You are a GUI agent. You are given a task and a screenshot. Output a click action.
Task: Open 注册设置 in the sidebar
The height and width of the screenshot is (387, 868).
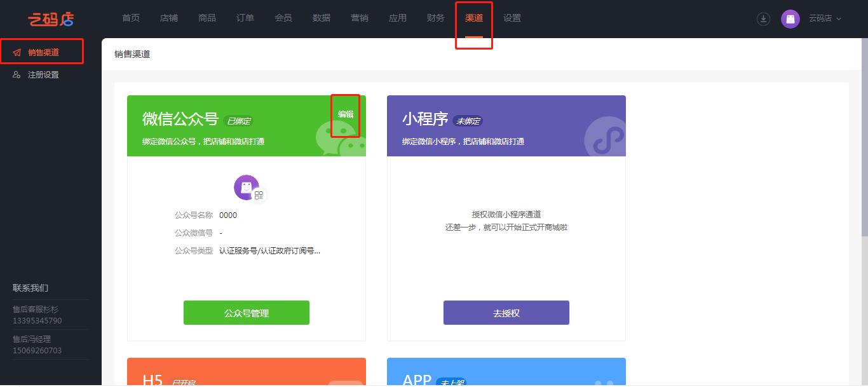[x=43, y=75]
